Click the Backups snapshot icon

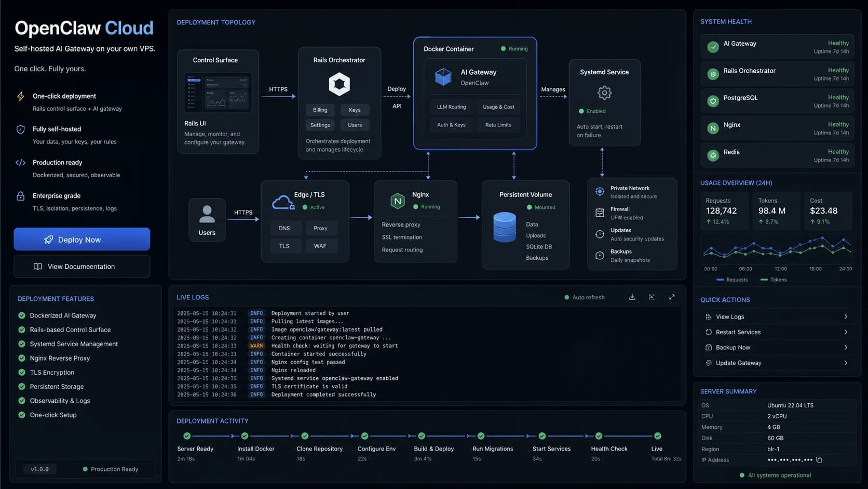(x=600, y=255)
